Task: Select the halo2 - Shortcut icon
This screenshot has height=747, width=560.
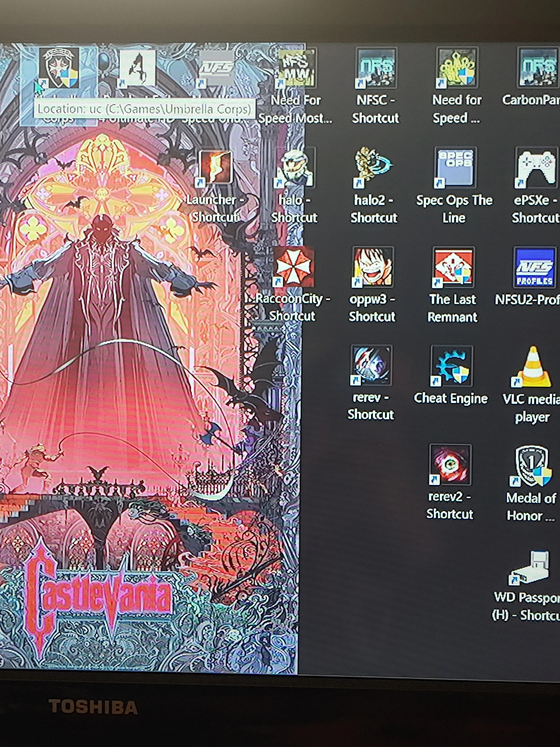Action: pyautogui.click(x=373, y=167)
